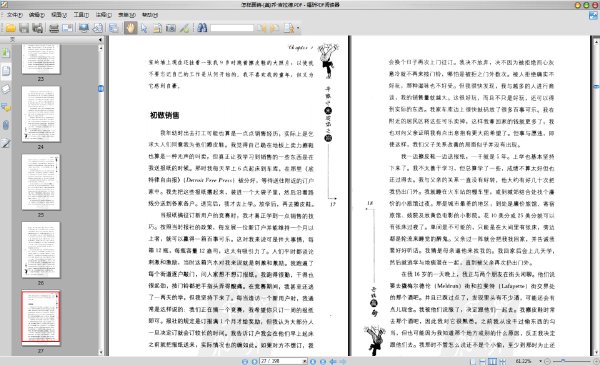Image resolution: width=600 pixels, height=366 pixels.
Task: Select the page 24 thumbnail
Action: 41,114
